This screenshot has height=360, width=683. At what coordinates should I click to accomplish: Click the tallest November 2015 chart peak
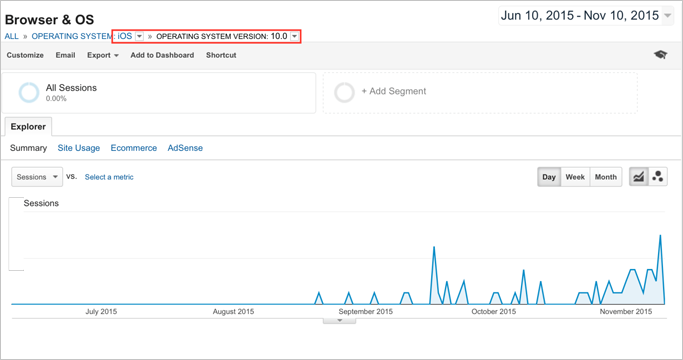660,236
